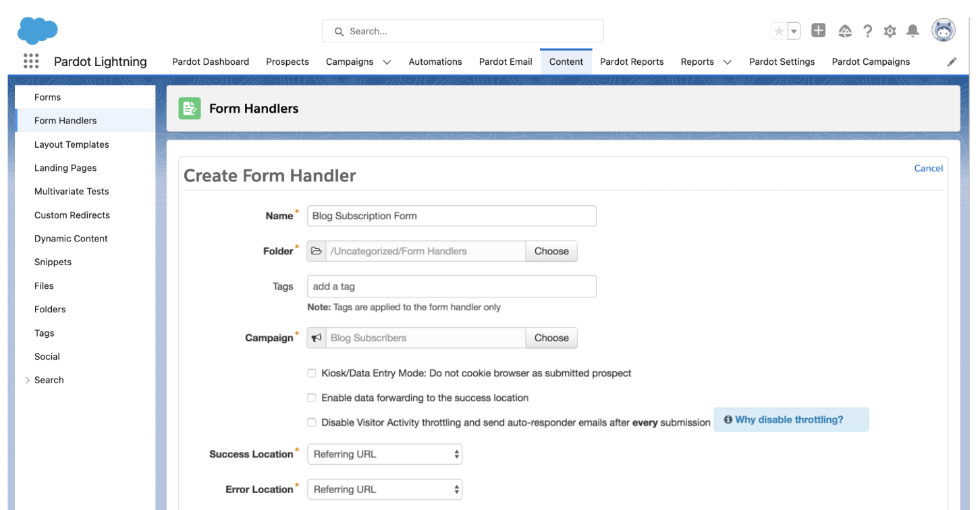Open the user profile avatar

944,30
